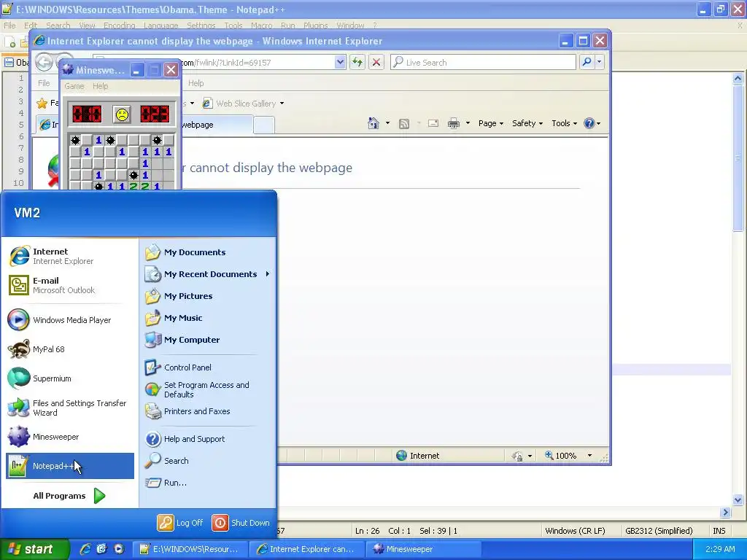
Task: Open Control Panel
Action: pyautogui.click(x=208, y=367)
